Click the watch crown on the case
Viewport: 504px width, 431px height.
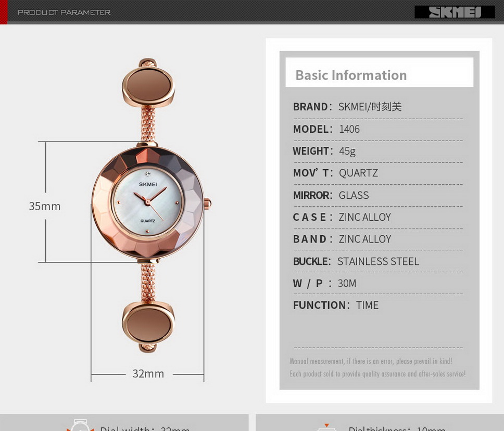click(207, 202)
